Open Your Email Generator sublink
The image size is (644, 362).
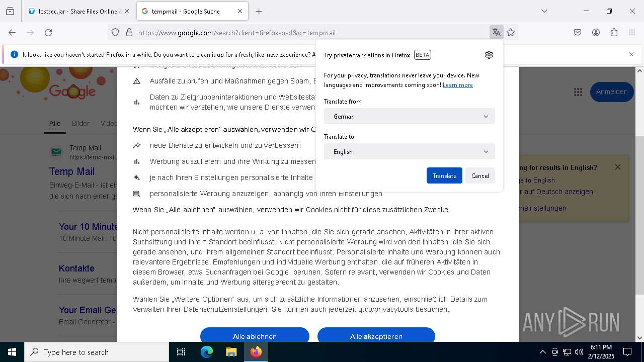coord(88,310)
